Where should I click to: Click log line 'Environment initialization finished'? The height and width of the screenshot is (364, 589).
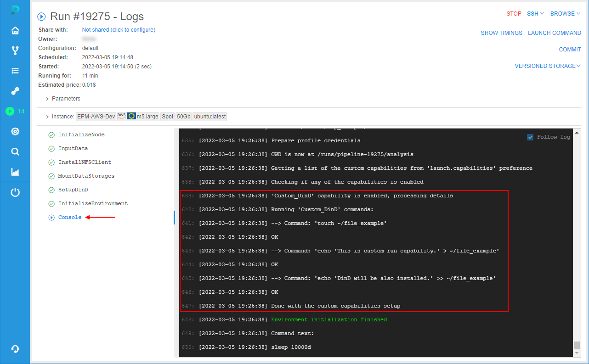329,319
